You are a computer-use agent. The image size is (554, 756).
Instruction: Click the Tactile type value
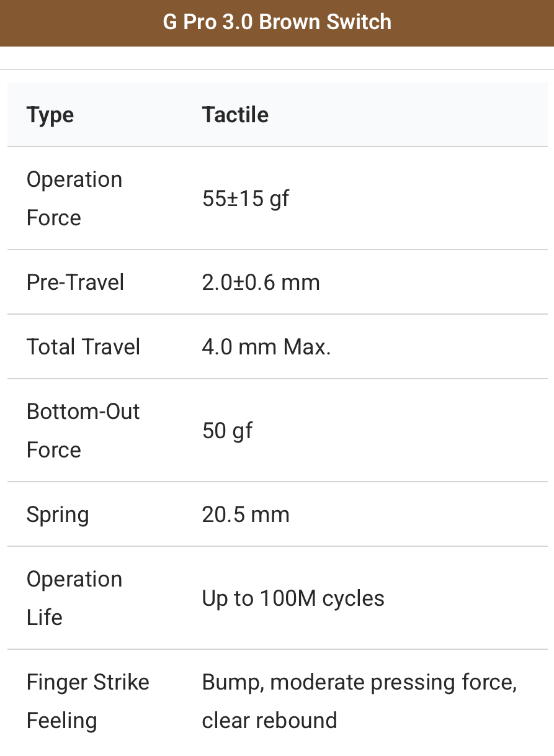[x=235, y=115]
